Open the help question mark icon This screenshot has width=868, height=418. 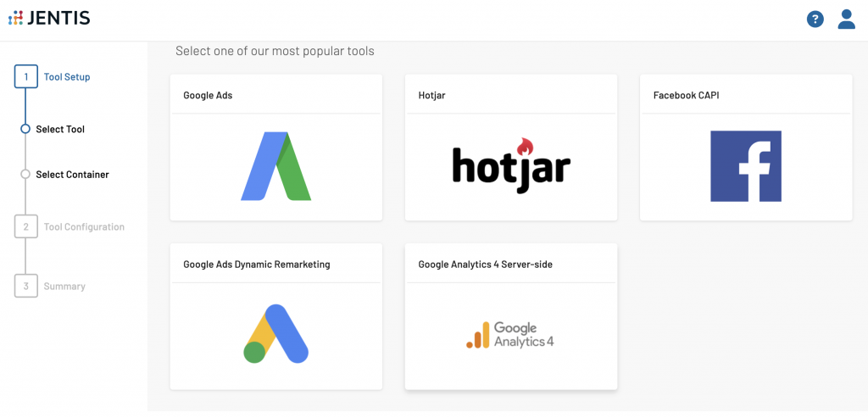point(815,20)
